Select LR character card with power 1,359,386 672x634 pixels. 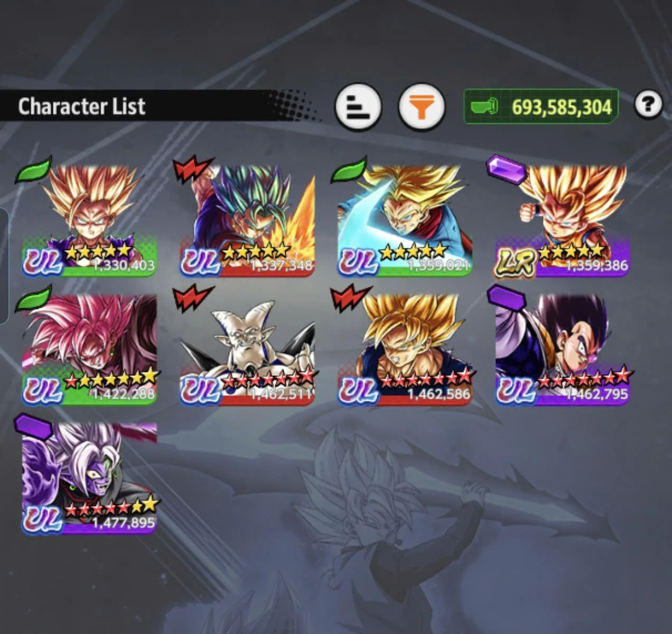click(563, 221)
